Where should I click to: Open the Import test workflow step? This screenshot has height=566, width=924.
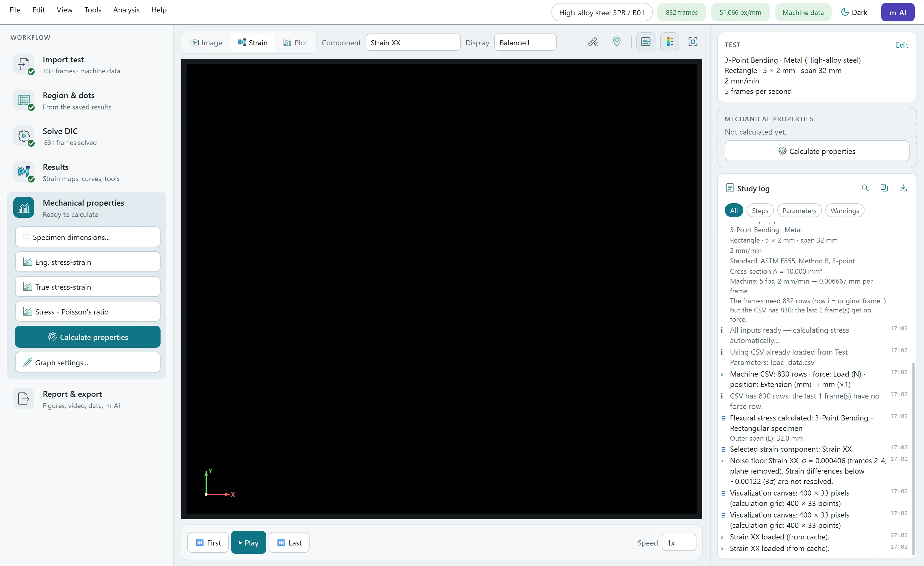click(86, 65)
